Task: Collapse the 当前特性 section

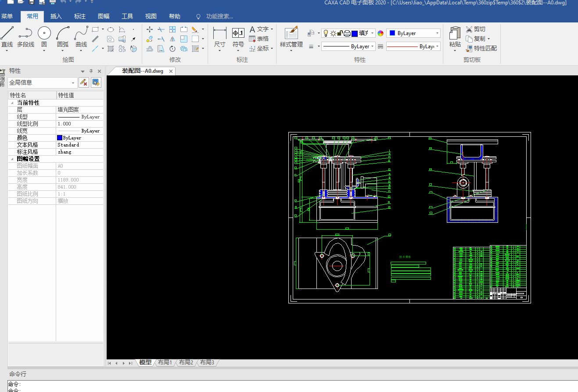Action: pos(12,103)
